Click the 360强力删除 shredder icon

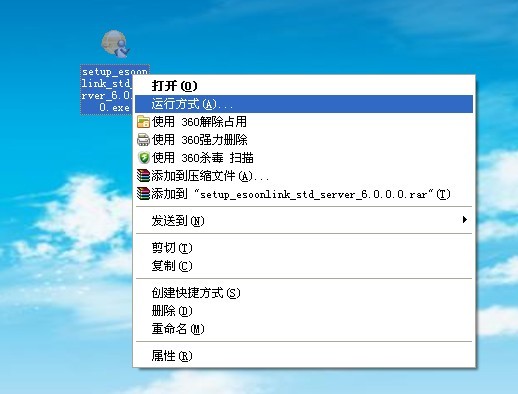pyautogui.click(x=143, y=140)
